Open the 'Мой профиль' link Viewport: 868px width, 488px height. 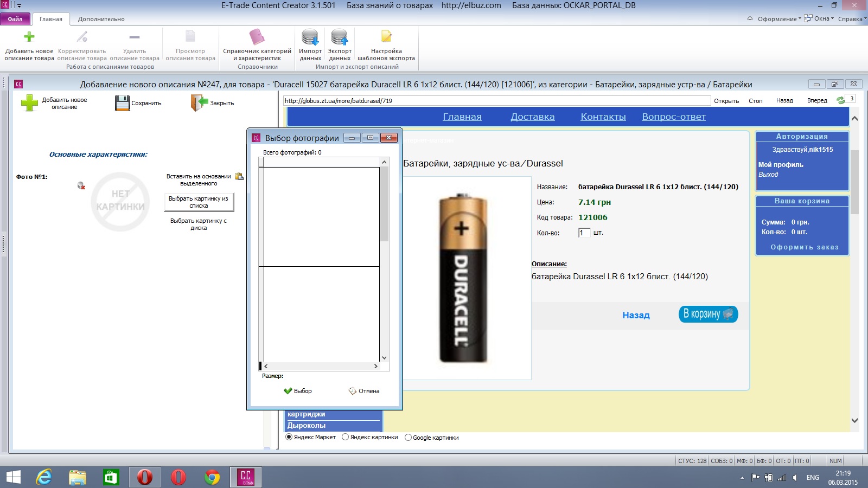[x=781, y=165]
